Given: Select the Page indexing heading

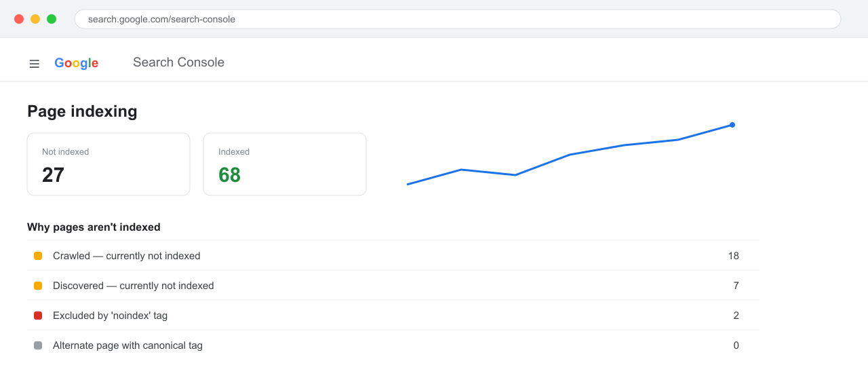Looking at the screenshot, I should click(x=82, y=111).
